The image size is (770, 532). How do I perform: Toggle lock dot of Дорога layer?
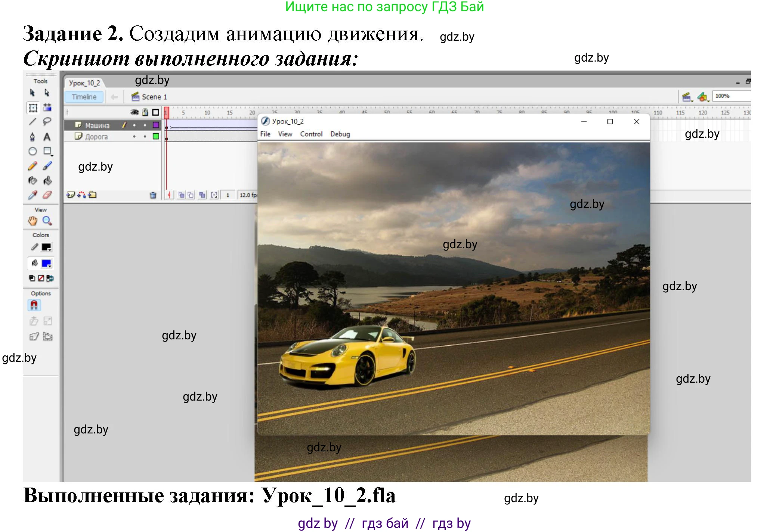tap(145, 137)
